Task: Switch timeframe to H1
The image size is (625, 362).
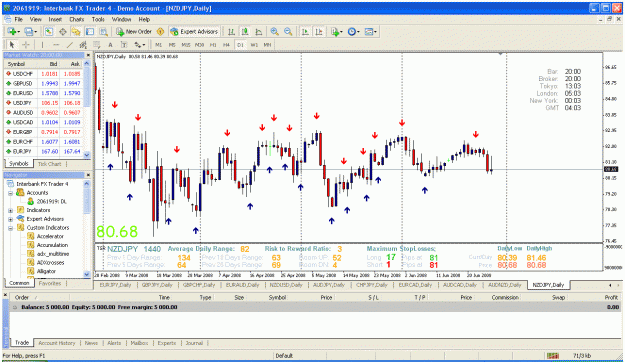Action: [213, 45]
